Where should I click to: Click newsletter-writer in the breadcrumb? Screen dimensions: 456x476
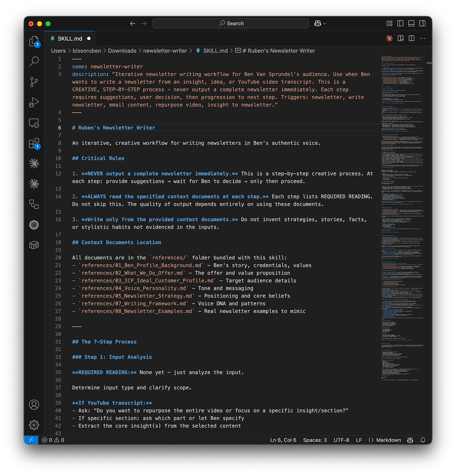click(165, 51)
